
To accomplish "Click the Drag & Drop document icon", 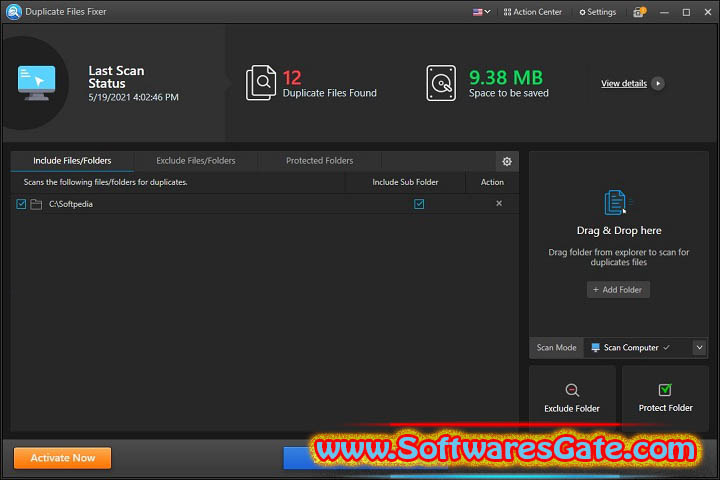I will (x=616, y=202).
